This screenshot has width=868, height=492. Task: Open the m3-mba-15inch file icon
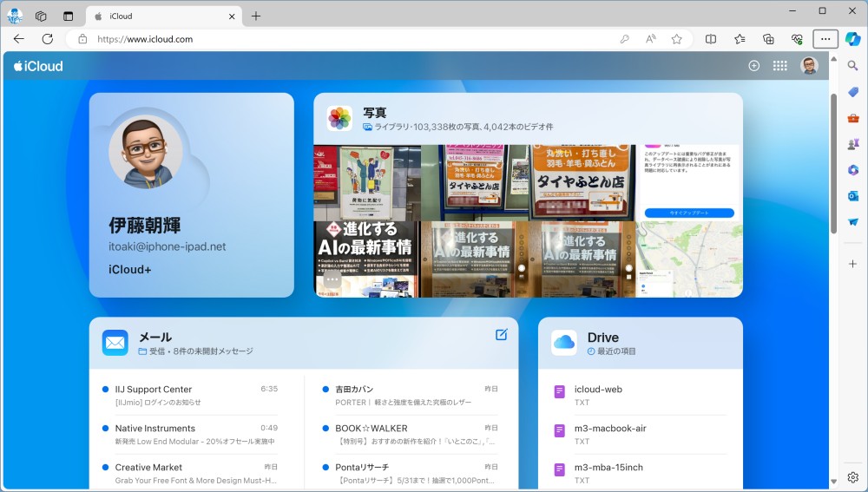tap(560, 469)
